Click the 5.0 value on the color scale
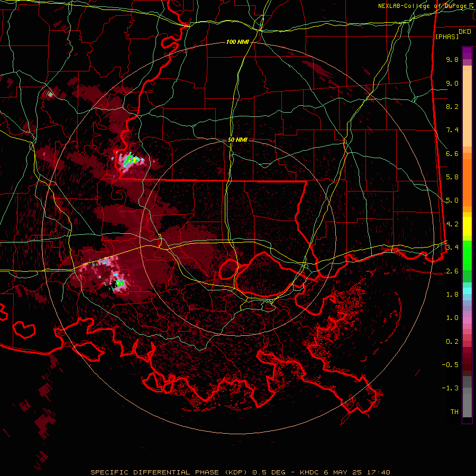Screen dimensions: 476x476 point(452,200)
